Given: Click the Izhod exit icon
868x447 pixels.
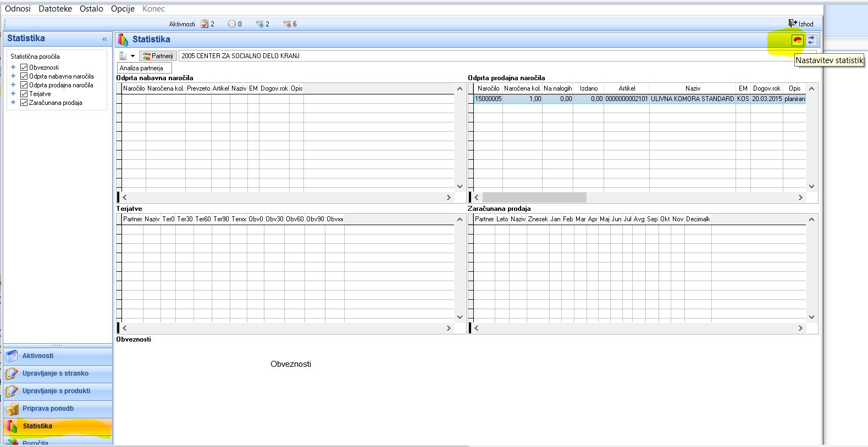Looking at the screenshot, I should tap(793, 24).
